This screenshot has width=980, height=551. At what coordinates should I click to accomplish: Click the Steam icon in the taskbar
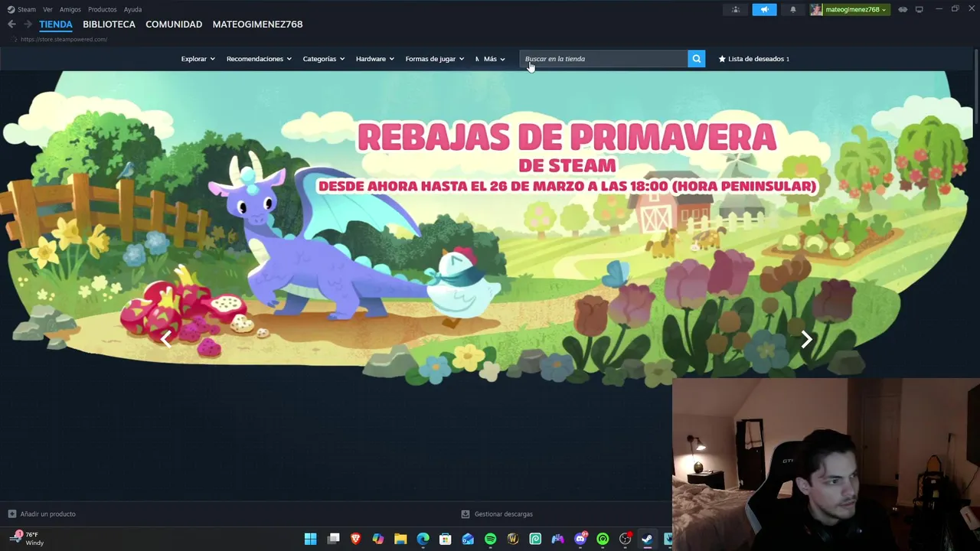pyautogui.click(x=647, y=539)
